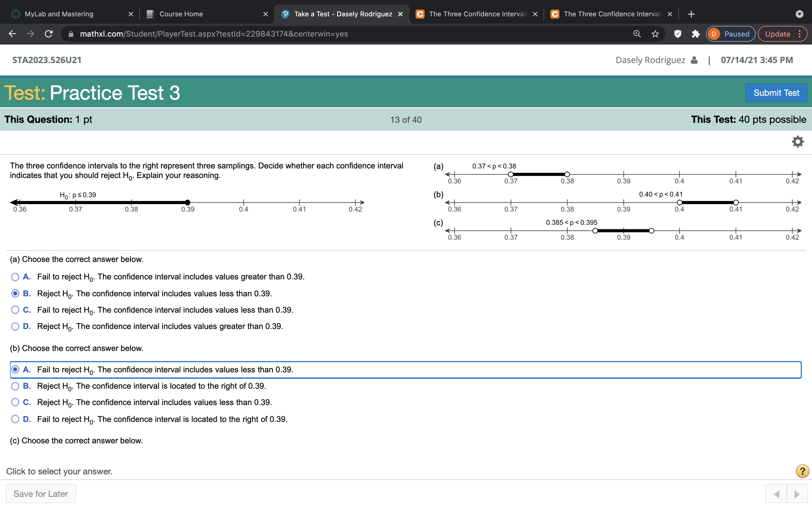Go to next question arrow
This screenshot has height=507, width=812.
(797, 494)
